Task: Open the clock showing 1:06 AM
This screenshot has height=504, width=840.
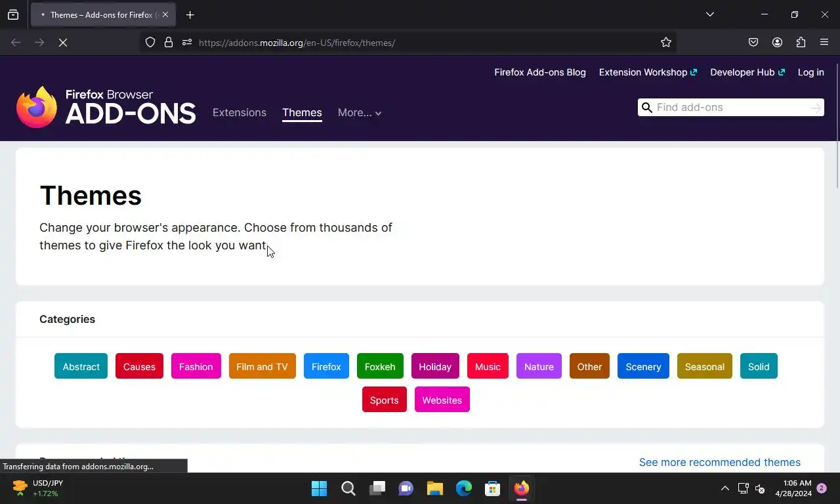Action: (x=793, y=488)
